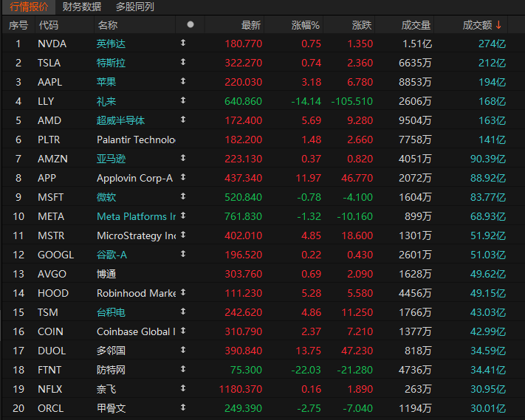
Task: Click the descending sort arrow beside 成交额
Action: click(498, 25)
